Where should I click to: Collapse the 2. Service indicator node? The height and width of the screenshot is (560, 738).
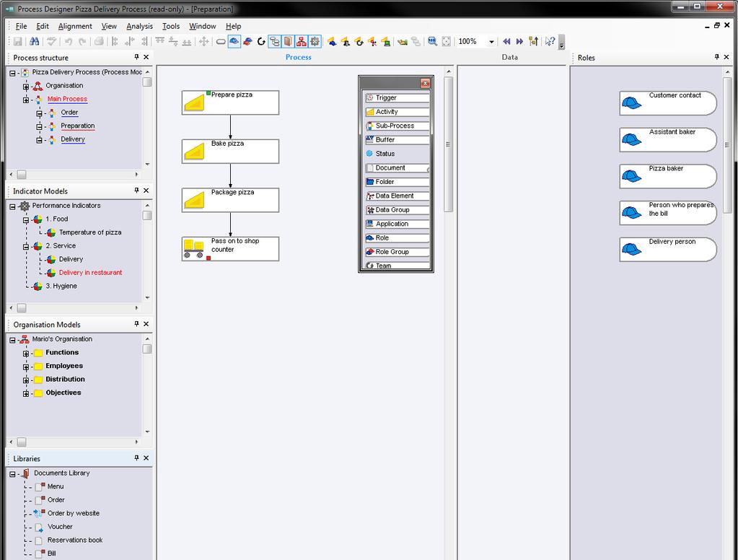click(x=26, y=246)
